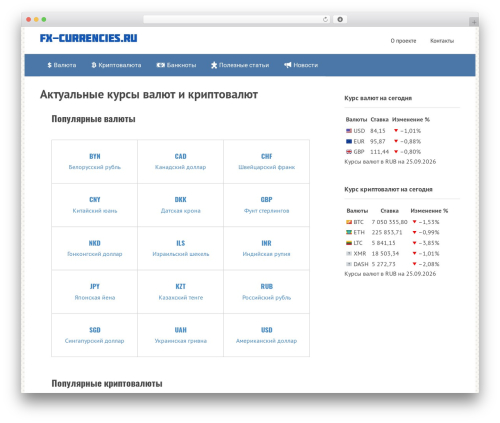Click the red down arrow in USD row
This screenshot has width=500, height=423.
pyautogui.click(x=396, y=130)
